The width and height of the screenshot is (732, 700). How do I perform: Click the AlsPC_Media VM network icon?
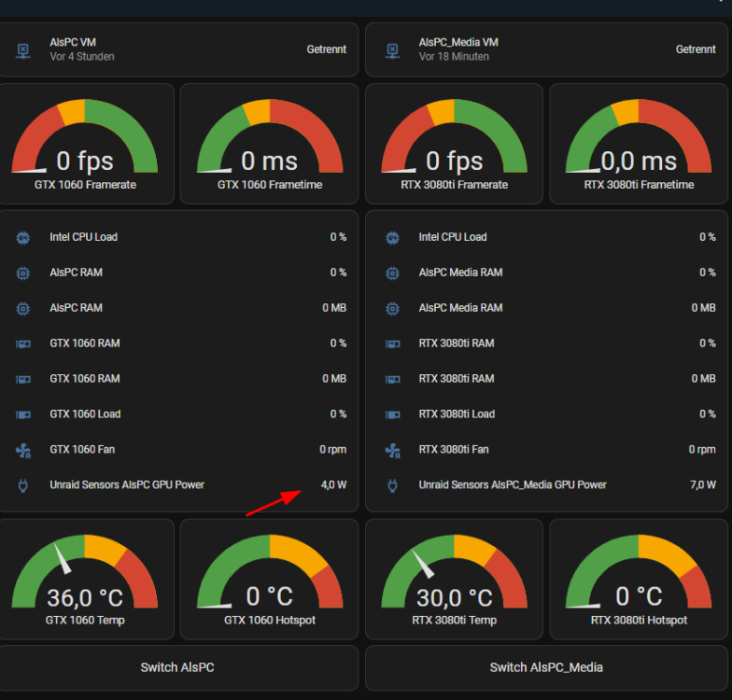pyautogui.click(x=392, y=50)
